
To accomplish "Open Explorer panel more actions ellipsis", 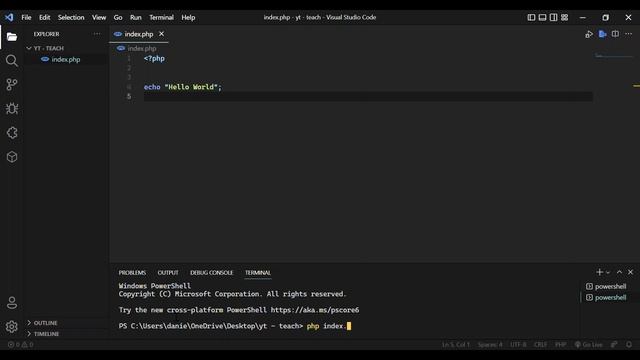I will tap(97, 34).
